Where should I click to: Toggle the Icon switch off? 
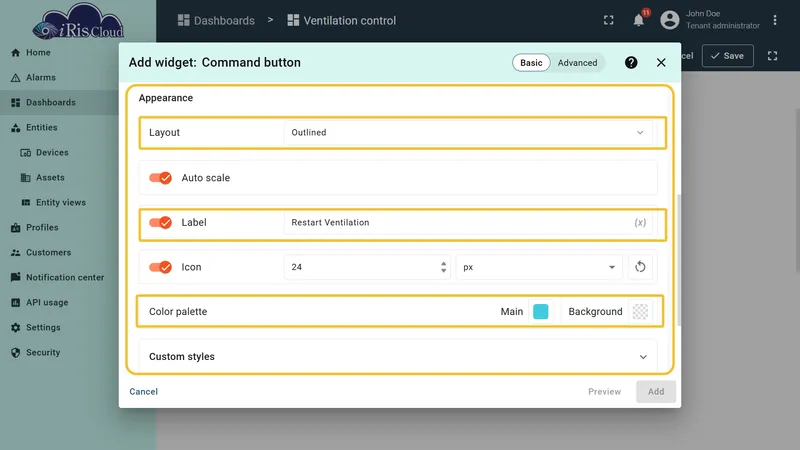(x=160, y=267)
